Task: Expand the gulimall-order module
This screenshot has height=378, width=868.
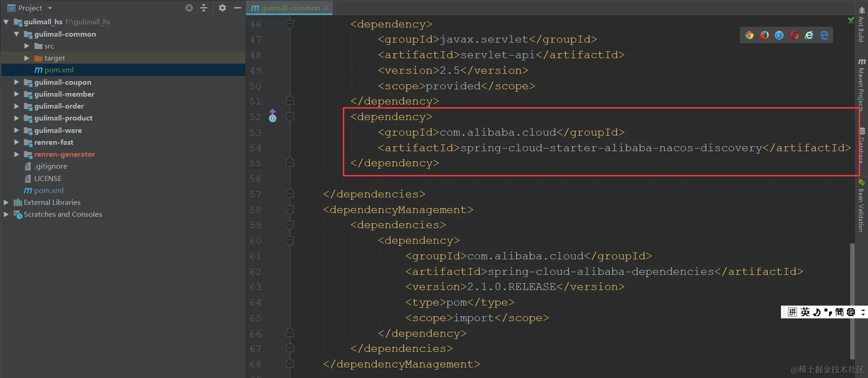Action: [16, 106]
